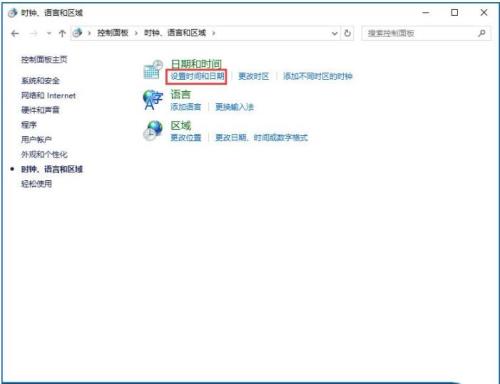The image size is (500, 384).
Task: Open 程序 category in the sidebar
Action: coord(29,125)
